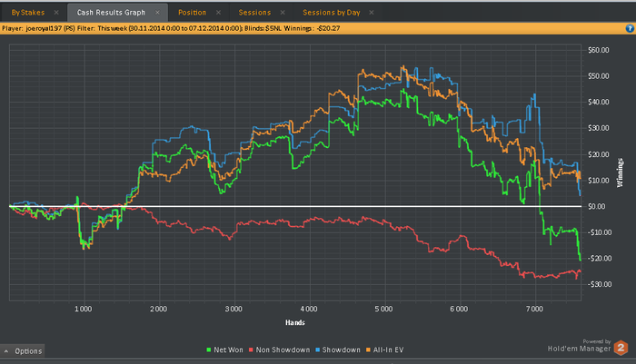Close the Cash Results Graph tab
The width and height of the screenshot is (636, 364).
pyautogui.click(x=157, y=13)
